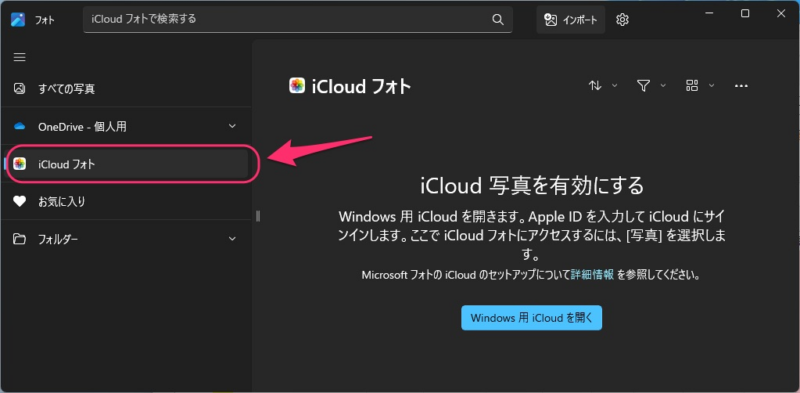Screen dimensions: 800x393
Task: Select iCloud フォト in the sidebar
Action: [127, 164]
